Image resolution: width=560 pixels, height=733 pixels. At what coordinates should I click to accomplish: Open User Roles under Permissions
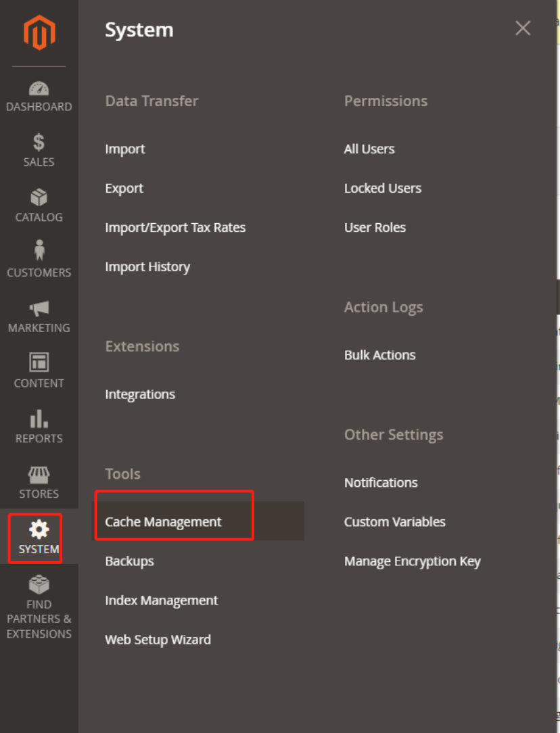coord(375,227)
